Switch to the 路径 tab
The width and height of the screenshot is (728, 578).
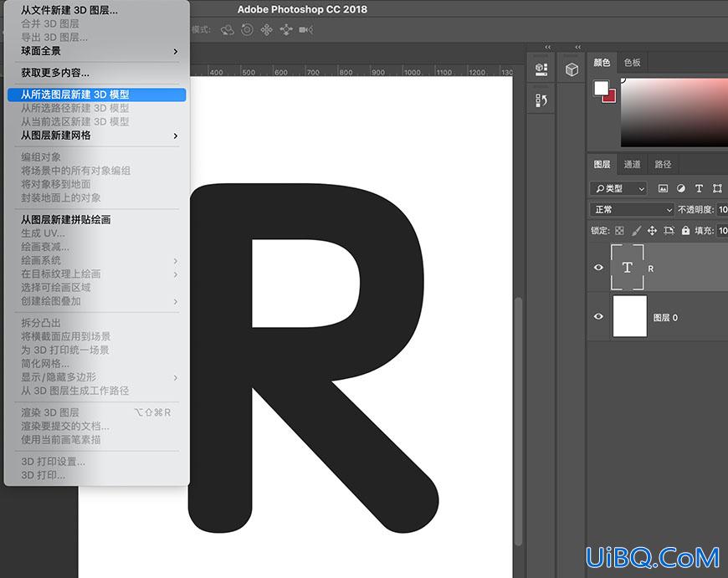(x=663, y=164)
